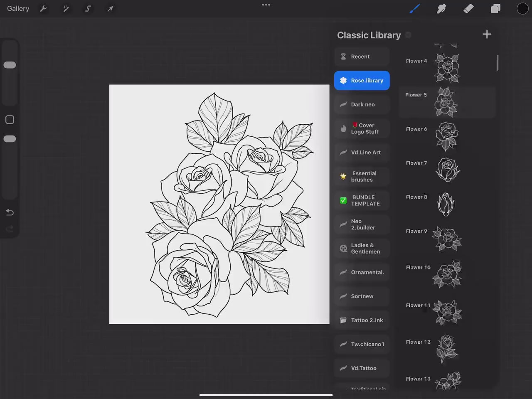Screen dimensions: 532x399
Task: Add a new brush with plus icon
Action: coord(487,34)
